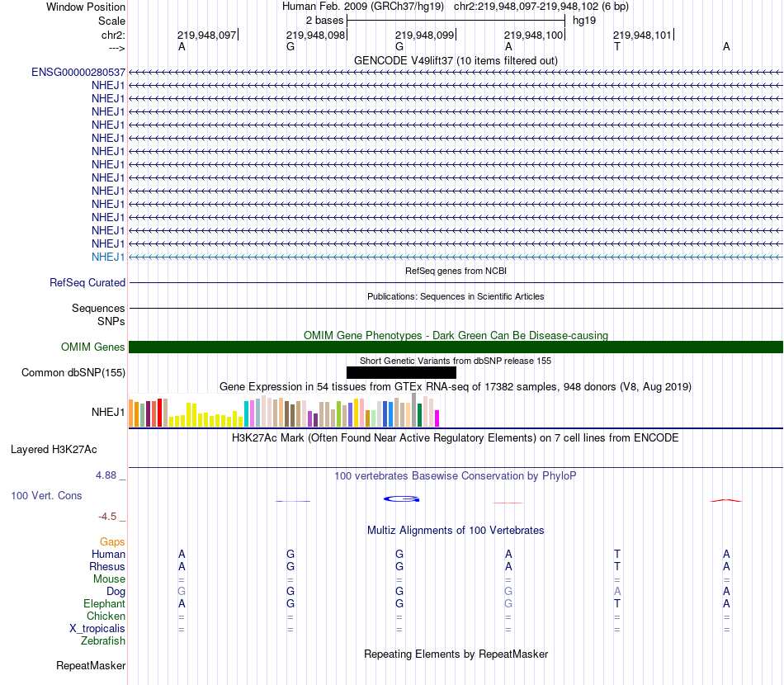Click the Sequences track label
This screenshot has height=685, width=784.
pos(98,308)
